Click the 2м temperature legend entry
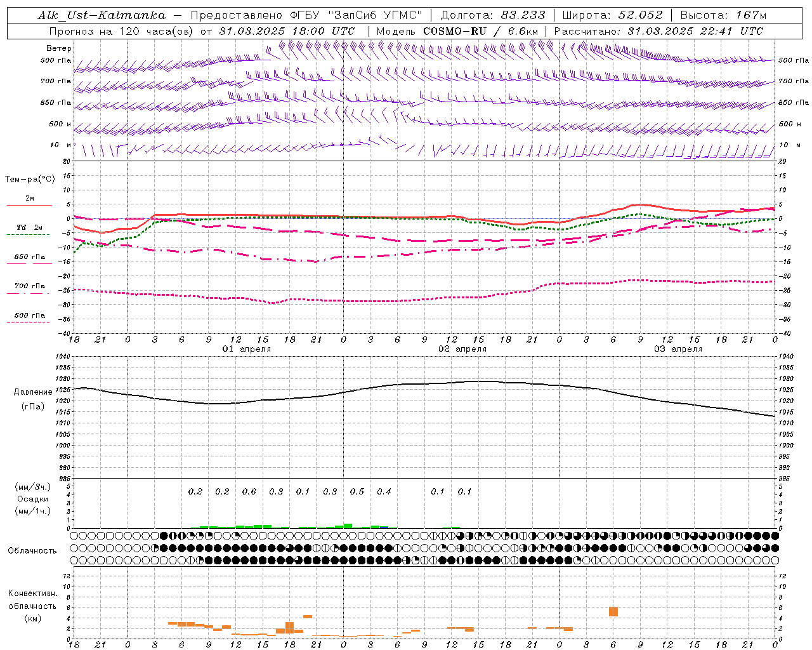 pos(30,199)
